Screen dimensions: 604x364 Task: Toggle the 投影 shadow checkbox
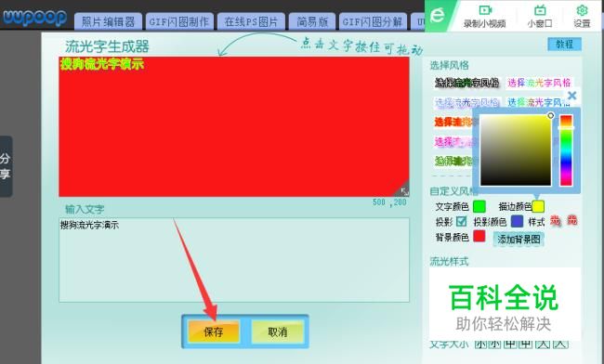pos(461,222)
